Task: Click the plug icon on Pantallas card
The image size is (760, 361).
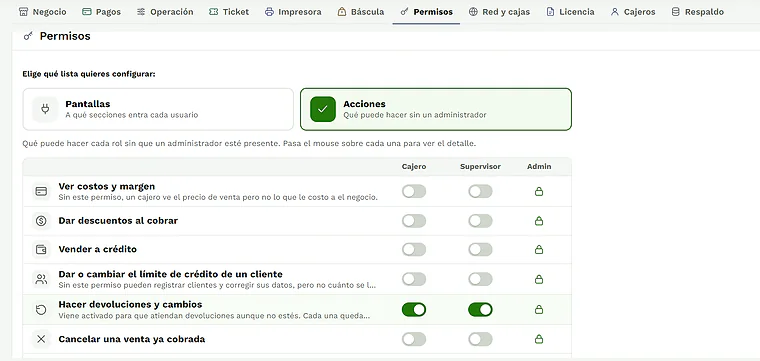Action: click(45, 109)
